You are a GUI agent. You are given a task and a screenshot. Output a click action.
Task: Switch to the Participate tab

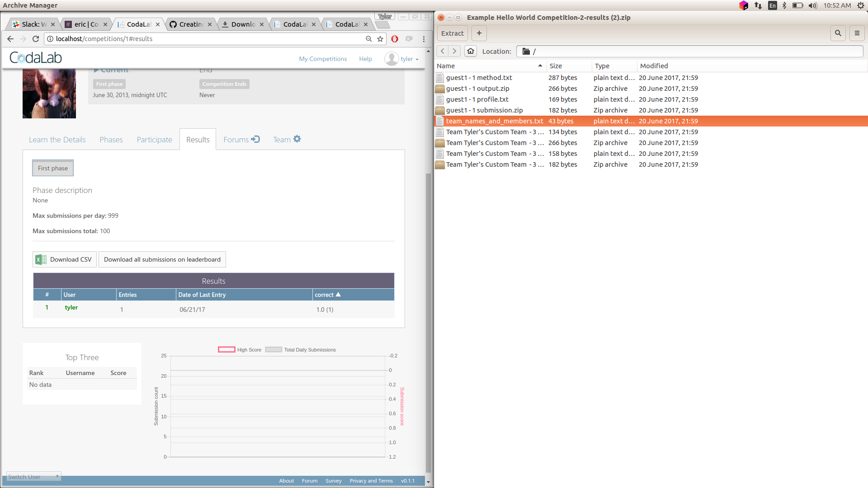pos(154,140)
